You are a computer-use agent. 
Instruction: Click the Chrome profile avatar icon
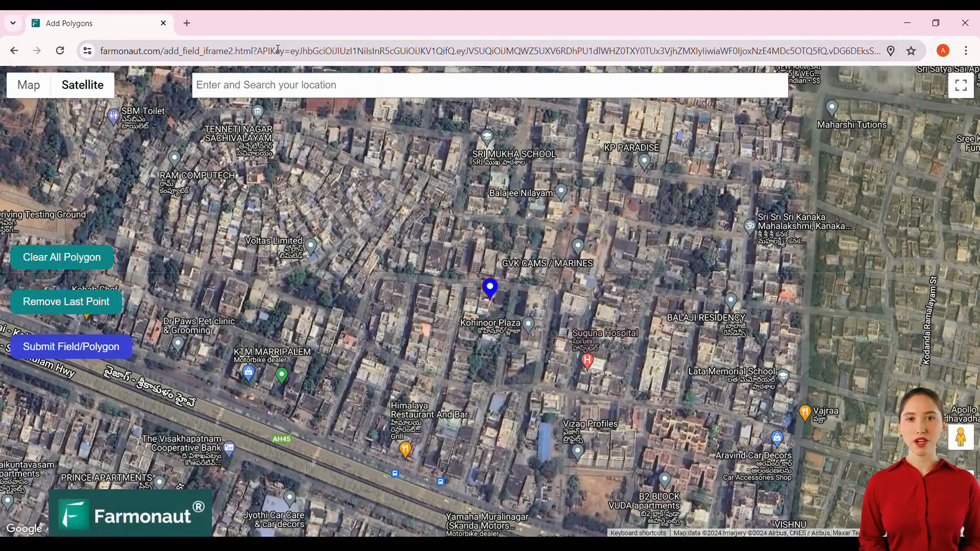coord(943,50)
